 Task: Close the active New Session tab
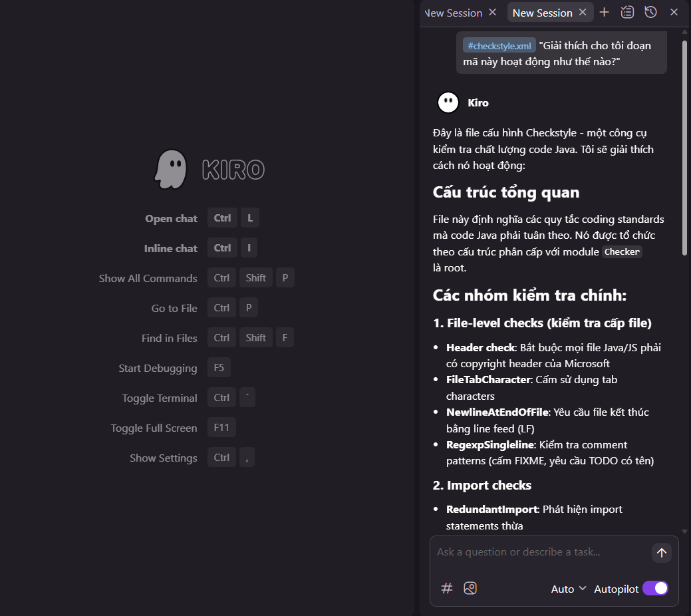[583, 12]
